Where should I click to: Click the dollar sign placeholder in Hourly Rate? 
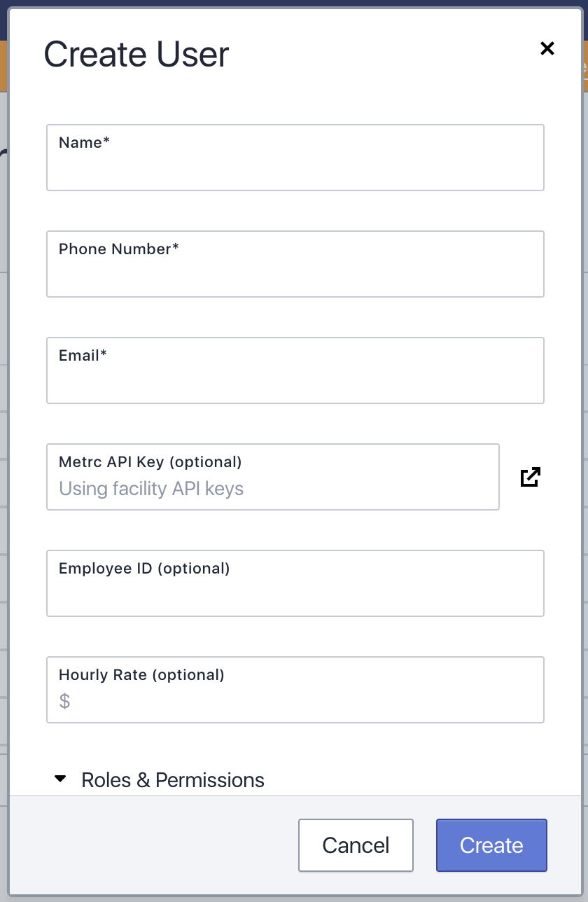pos(64,701)
